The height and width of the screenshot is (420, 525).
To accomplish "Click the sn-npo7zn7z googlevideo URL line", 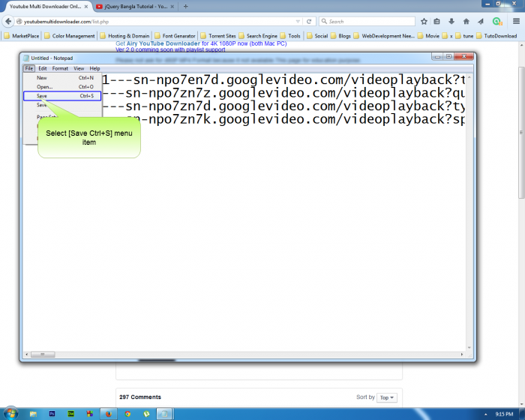I will coord(283,93).
